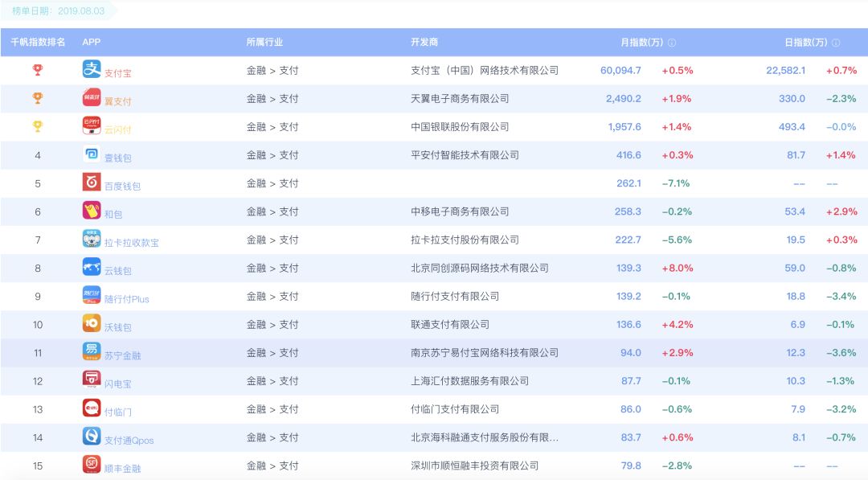Click the APP column header
This screenshot has height=480, width=868.
click(x=92, y=42)
